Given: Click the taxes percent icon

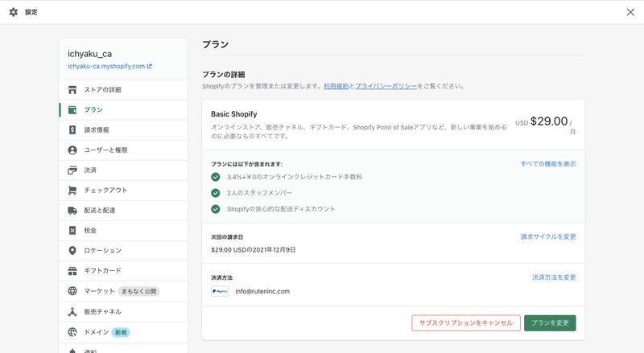Looking at the screenshot, I should click(72, 230).
